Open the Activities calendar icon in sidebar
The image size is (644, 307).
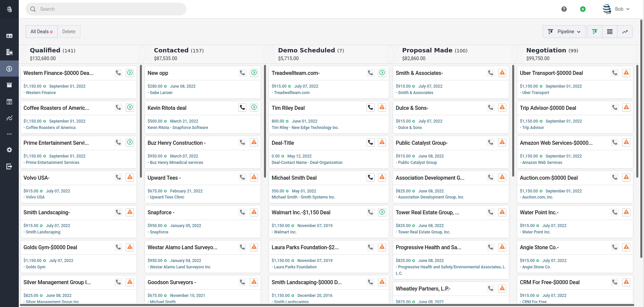click(x=9, y=101)
